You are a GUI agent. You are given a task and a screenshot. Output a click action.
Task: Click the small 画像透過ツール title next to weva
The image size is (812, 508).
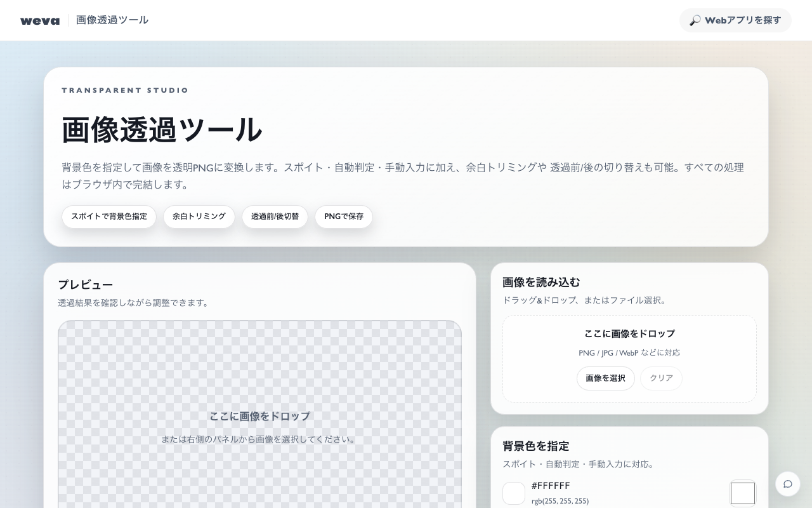click(112, 20)
